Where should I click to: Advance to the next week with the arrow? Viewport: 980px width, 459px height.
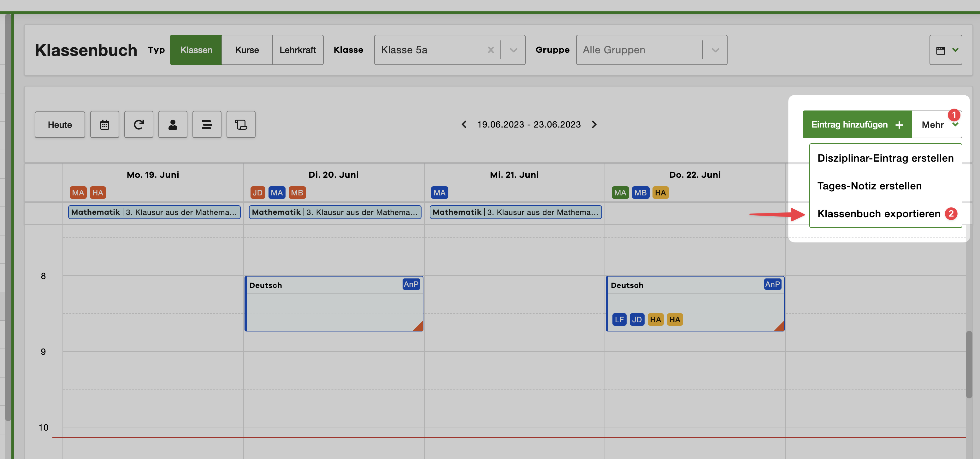[594, 124]
